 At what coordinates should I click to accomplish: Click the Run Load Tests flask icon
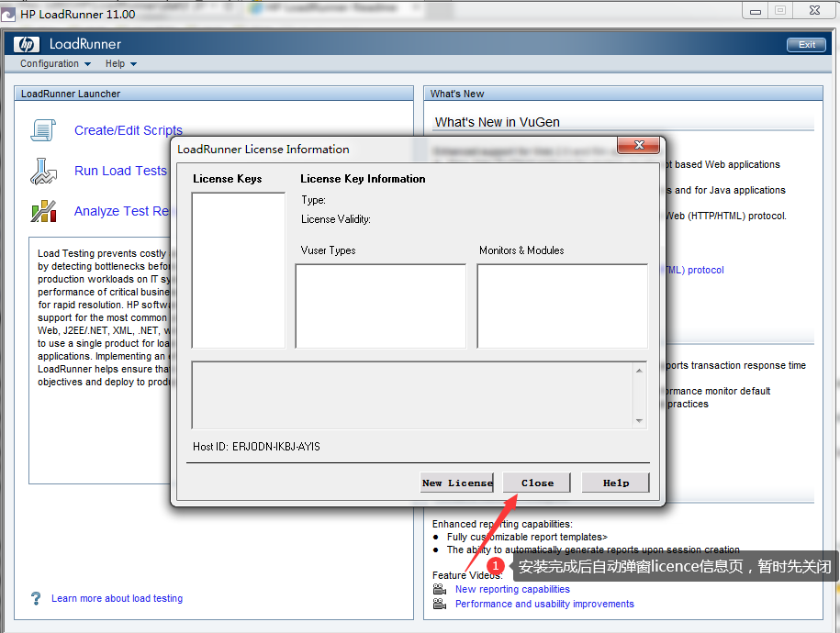43,171
